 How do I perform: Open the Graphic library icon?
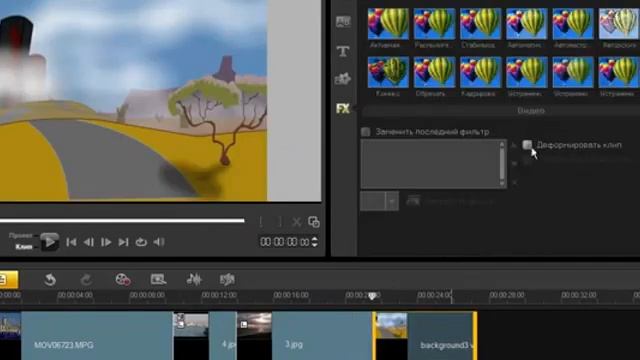click(x=343, y=79)
